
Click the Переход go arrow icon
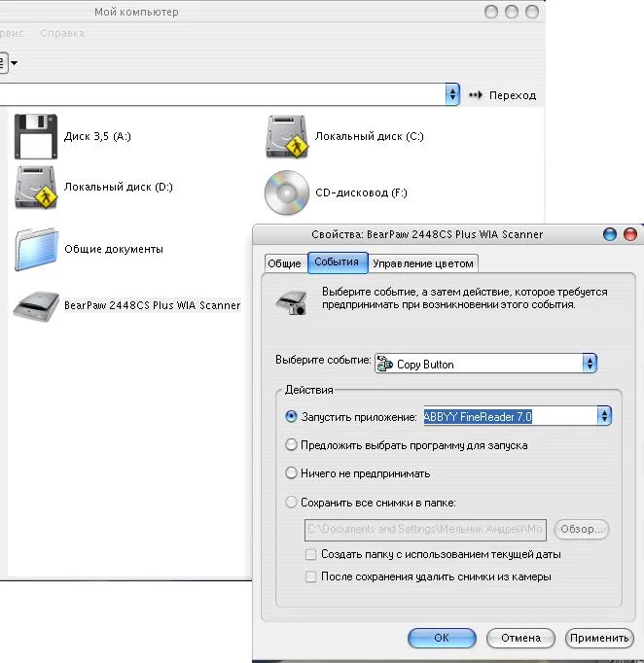coord(475,94)
